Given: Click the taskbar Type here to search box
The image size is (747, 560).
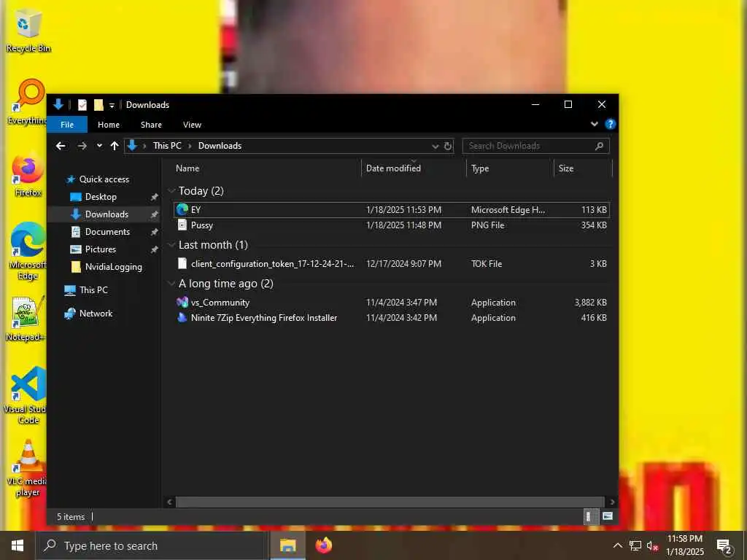Looking at the screenshot, I should 152,545.
